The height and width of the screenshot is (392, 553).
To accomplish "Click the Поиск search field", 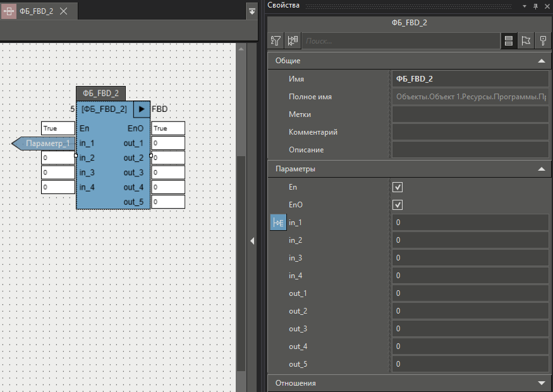I will 401,41.
